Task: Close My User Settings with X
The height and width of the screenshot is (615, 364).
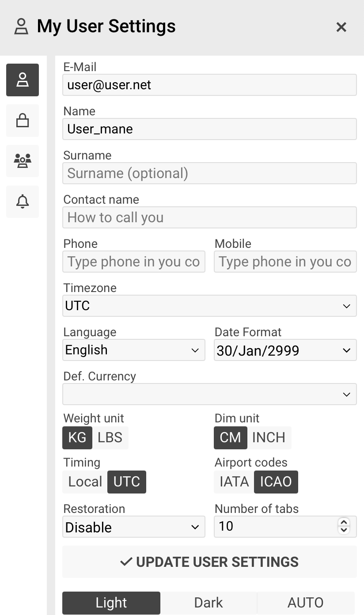Action: click(x=341, y=27)
